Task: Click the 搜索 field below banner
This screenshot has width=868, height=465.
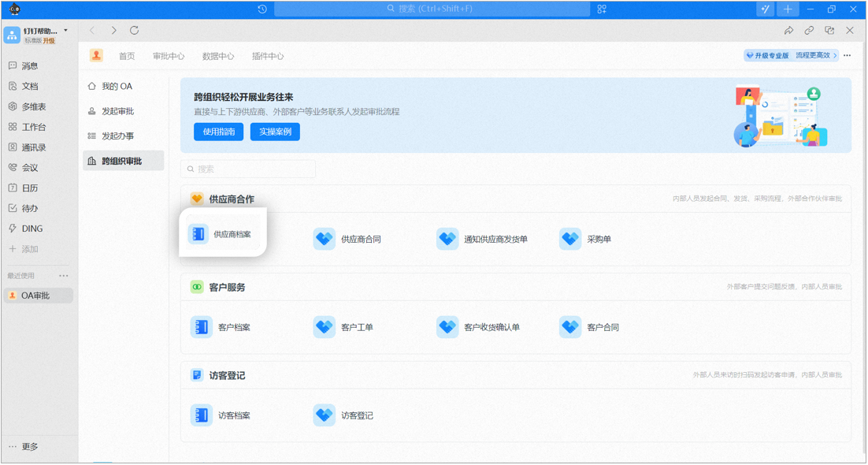Action: click(x=248, y=169)
